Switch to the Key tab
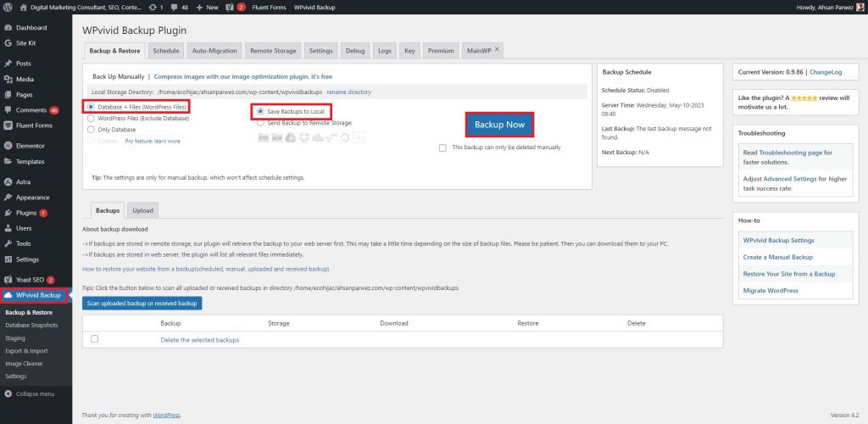The width and height of the screenshot is (868, 424). tap(409, 51)
